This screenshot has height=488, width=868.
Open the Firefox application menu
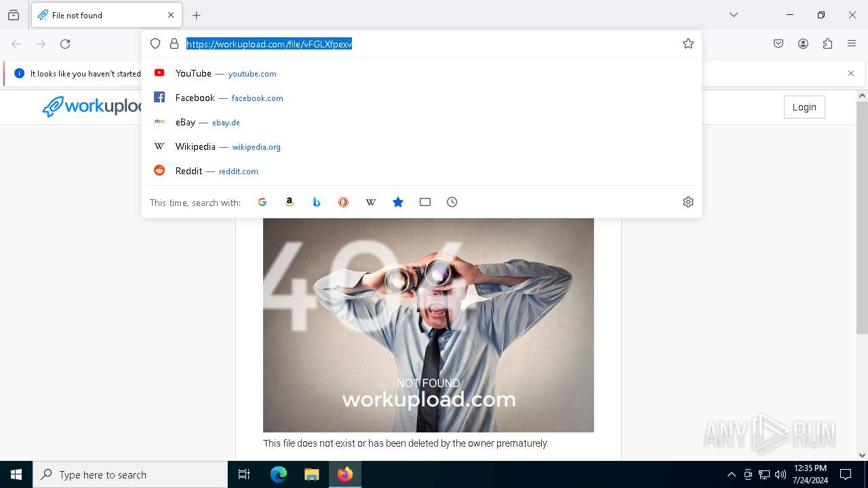point(852,44)
